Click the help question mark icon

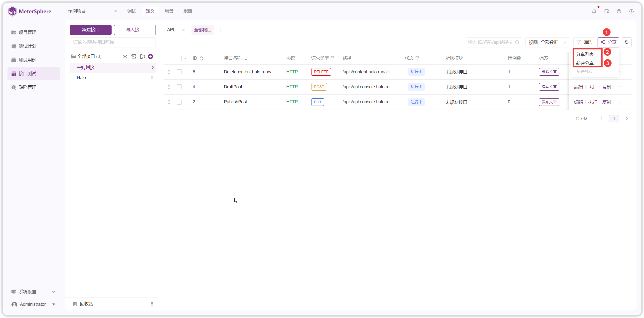point(619,11)
